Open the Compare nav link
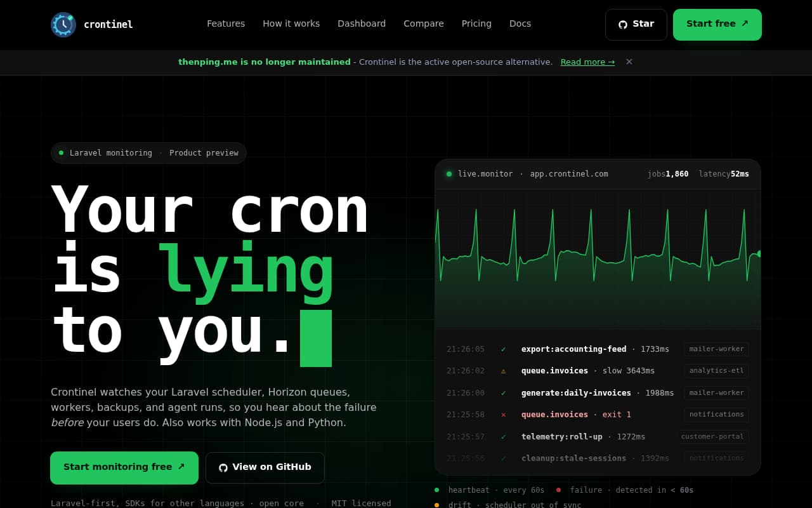 pyautogui.click(x=424, y=23)
